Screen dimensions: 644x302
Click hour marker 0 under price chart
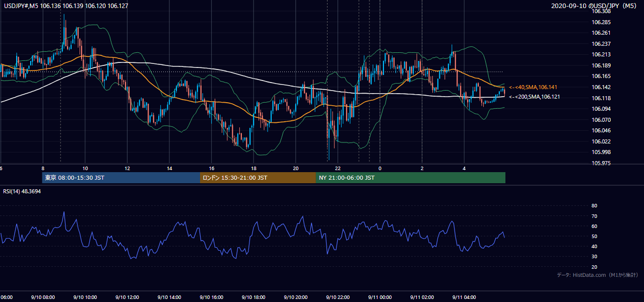coord(380,169)
